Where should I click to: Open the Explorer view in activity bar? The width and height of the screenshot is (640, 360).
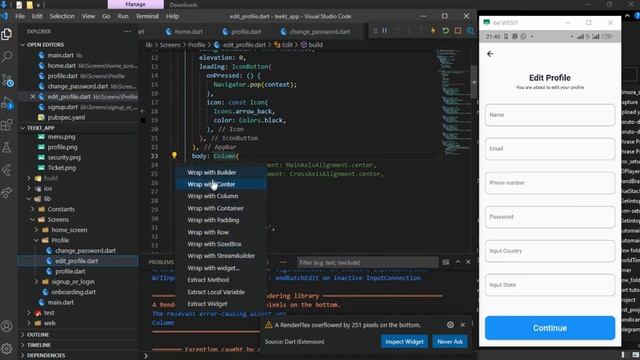pyautogui.click(x=7, y=34)
